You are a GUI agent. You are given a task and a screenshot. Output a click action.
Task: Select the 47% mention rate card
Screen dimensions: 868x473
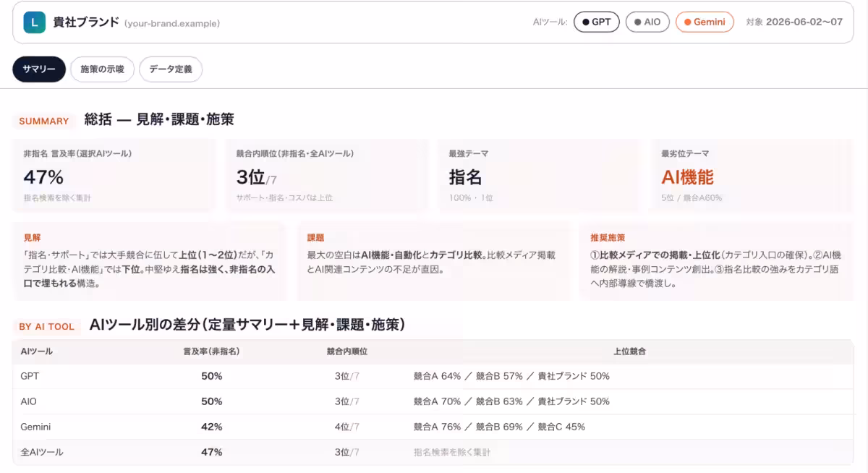point(114,176)
